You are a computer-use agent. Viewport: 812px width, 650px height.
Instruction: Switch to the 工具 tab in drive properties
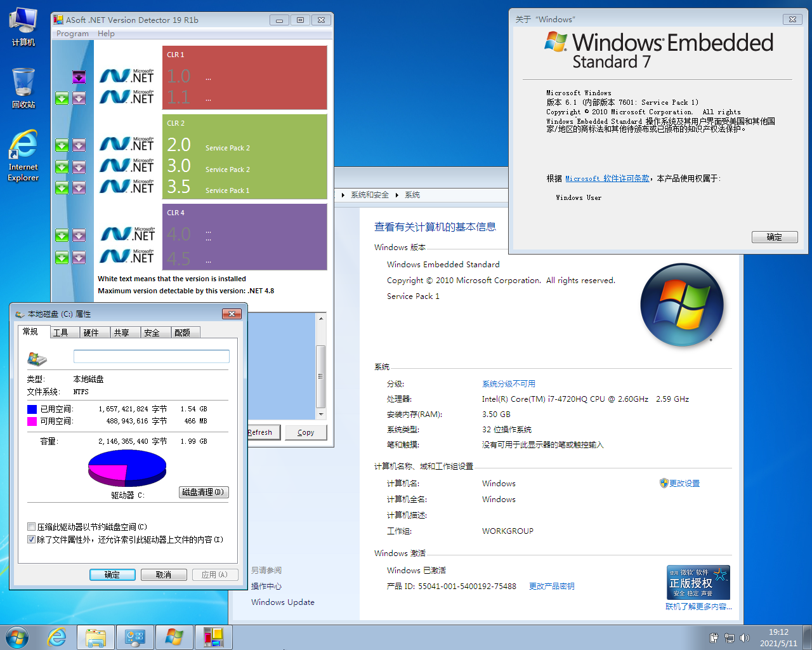61,333
